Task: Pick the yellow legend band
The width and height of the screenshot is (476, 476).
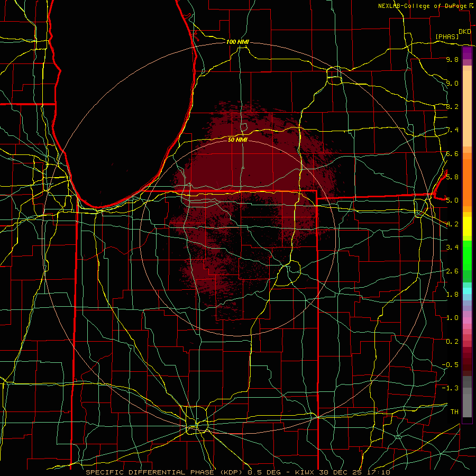Action: coord(467,226)
